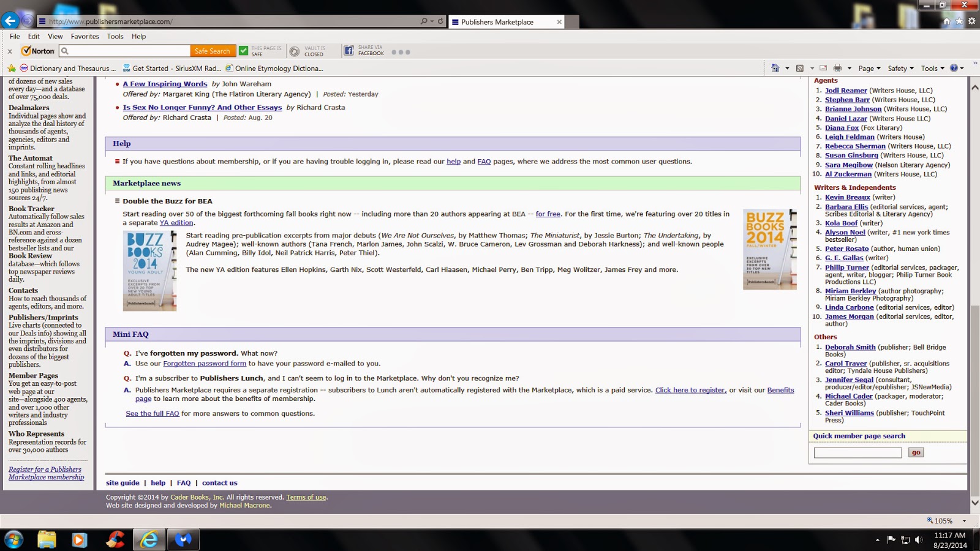The image size is (980, 551).
Task: Select the Publishers Marketplace tab
Action: point(507,22)
